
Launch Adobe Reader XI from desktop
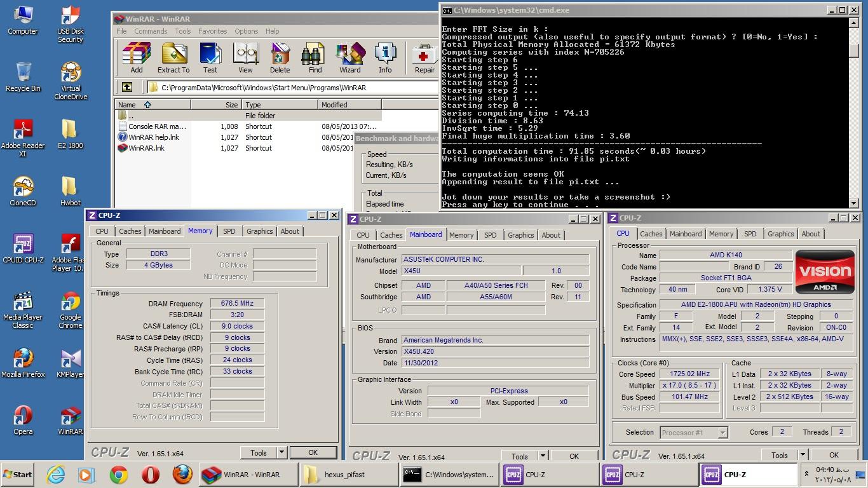tap(23, 138)
